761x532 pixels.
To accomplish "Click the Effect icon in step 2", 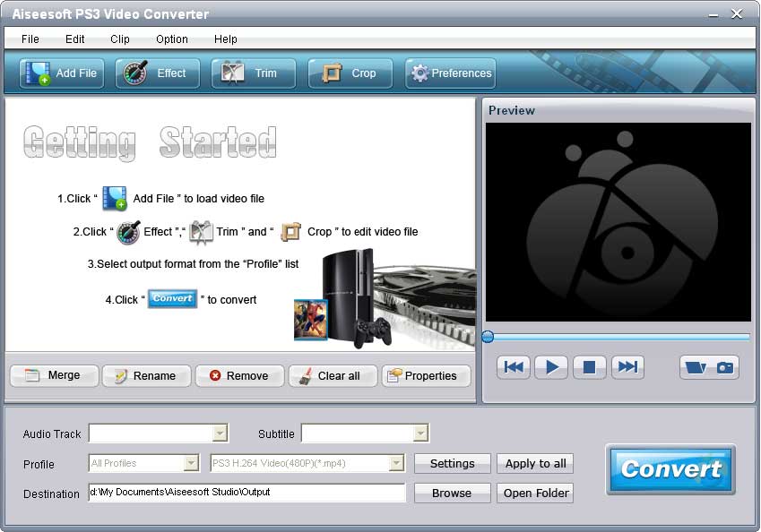I will 128,232.
